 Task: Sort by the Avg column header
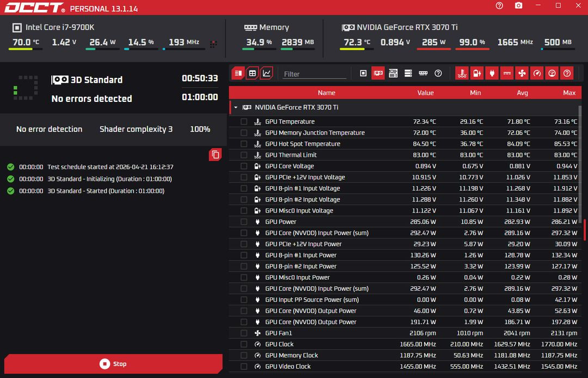[522, 93]
